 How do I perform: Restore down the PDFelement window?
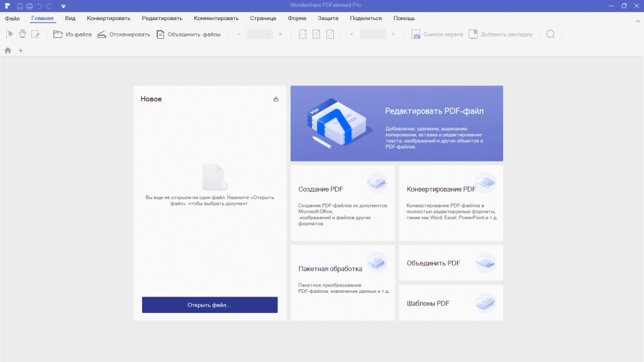point(625,6)
